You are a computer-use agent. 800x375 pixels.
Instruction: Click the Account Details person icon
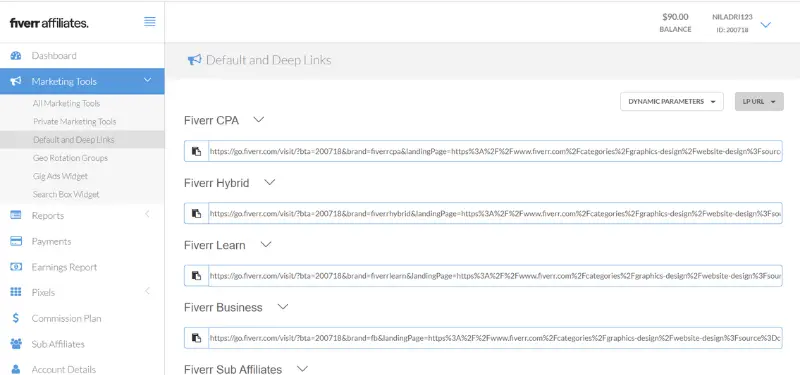click(16, 369)
